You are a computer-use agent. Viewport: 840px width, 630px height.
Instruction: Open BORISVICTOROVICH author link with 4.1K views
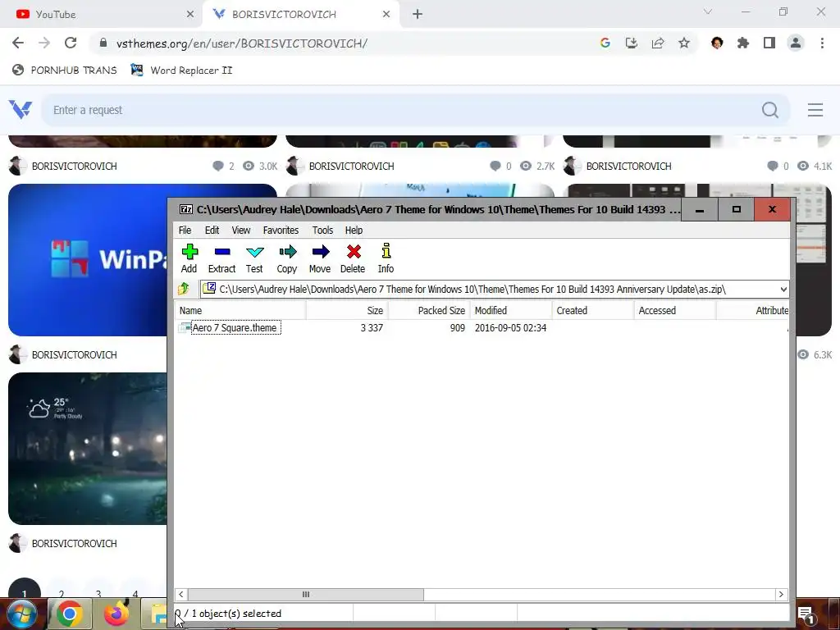point(629,166)
